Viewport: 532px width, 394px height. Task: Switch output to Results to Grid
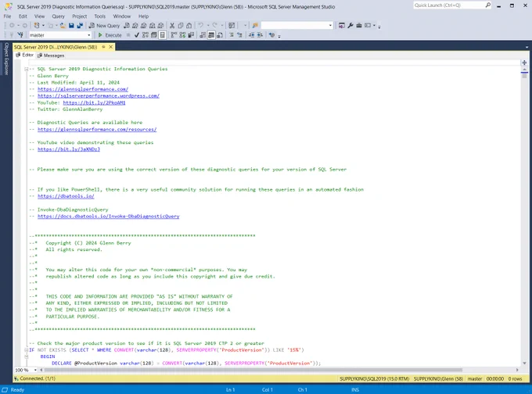211,35
